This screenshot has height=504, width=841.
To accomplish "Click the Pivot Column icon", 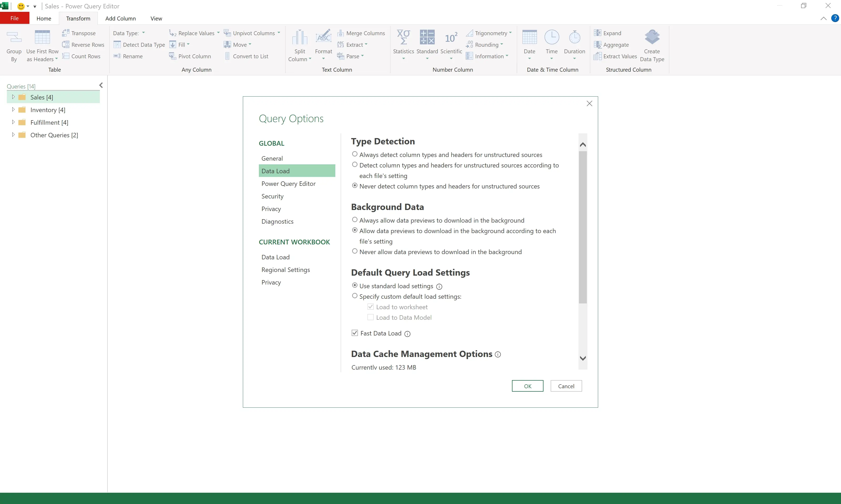I will click(x=173, y=56).
